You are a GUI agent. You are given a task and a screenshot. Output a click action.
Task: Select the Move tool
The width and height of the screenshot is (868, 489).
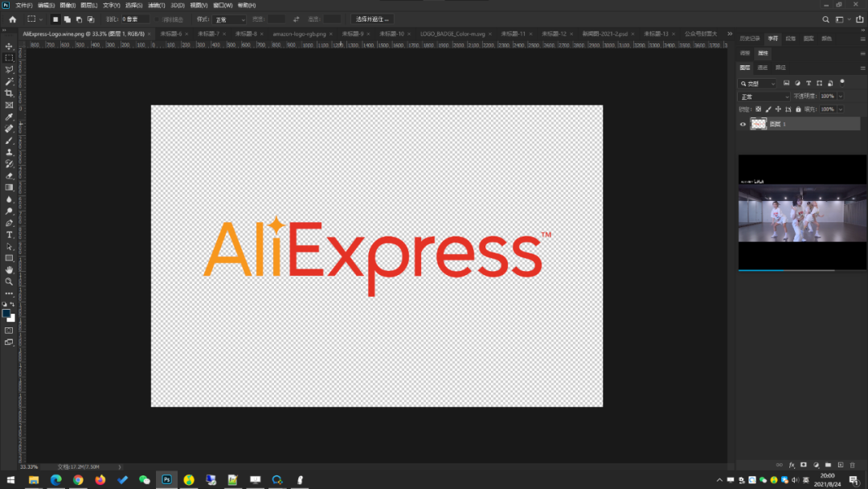tap(9, 46)
